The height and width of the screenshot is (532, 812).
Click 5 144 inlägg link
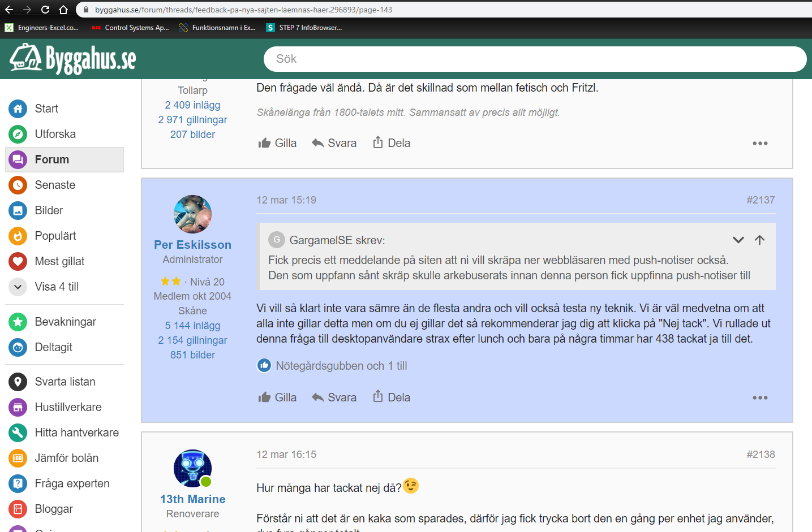tap(192, 326)
